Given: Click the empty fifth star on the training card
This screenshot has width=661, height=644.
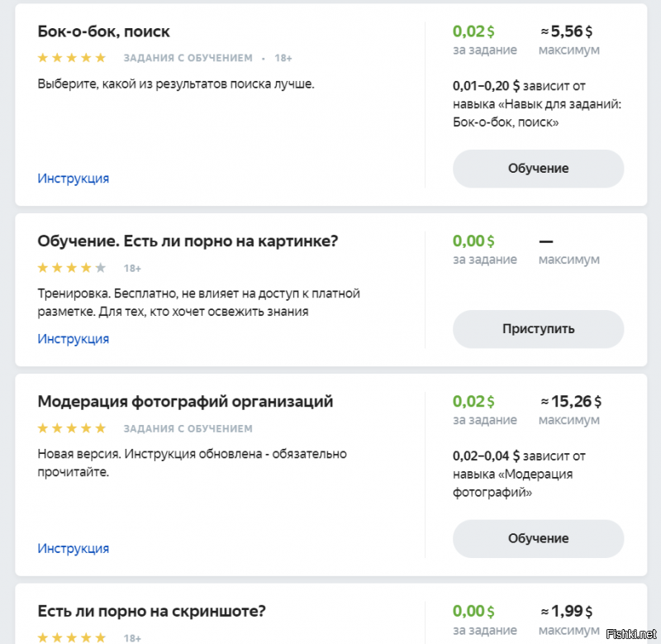Looking at the screenshot, I should pyautogui.click(x=102, y=268).
